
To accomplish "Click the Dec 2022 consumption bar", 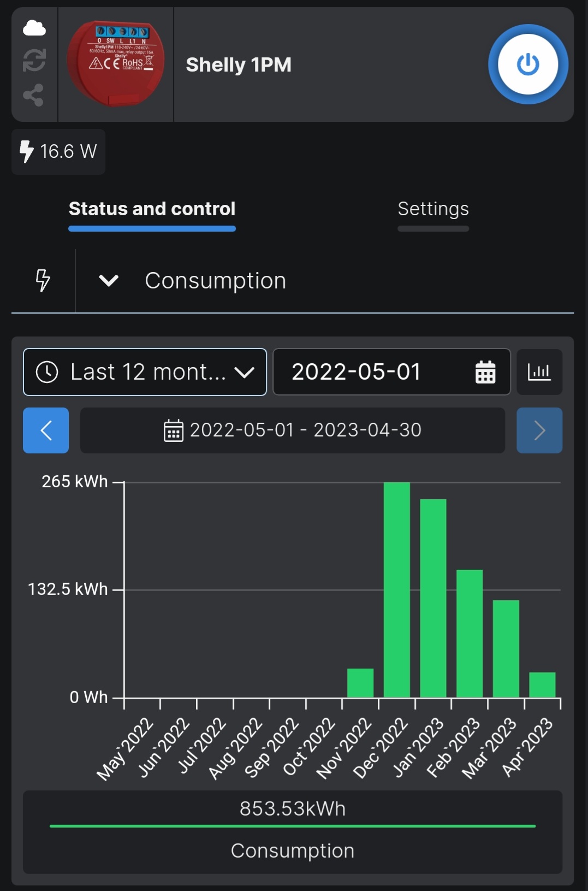I will click(x=397, y=590).
